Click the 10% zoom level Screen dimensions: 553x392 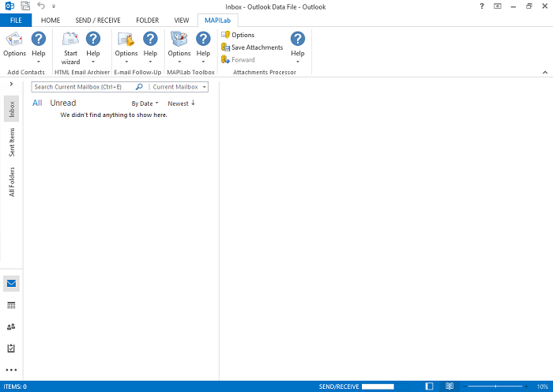(x=543, y=386)
